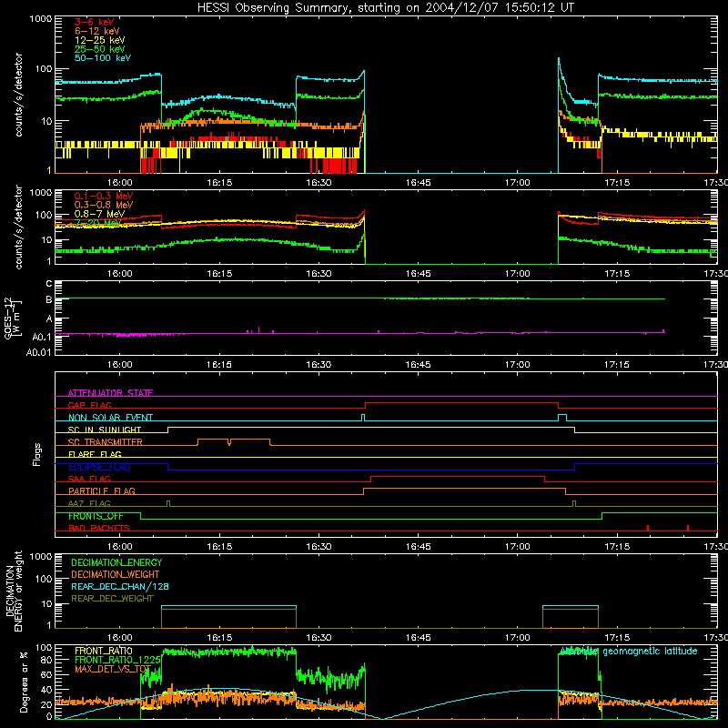The height and width of the screenshot is (728, 728).
Task: Click the 16:15 tick label under the GOES plot
Action: [x=219, y=365]
